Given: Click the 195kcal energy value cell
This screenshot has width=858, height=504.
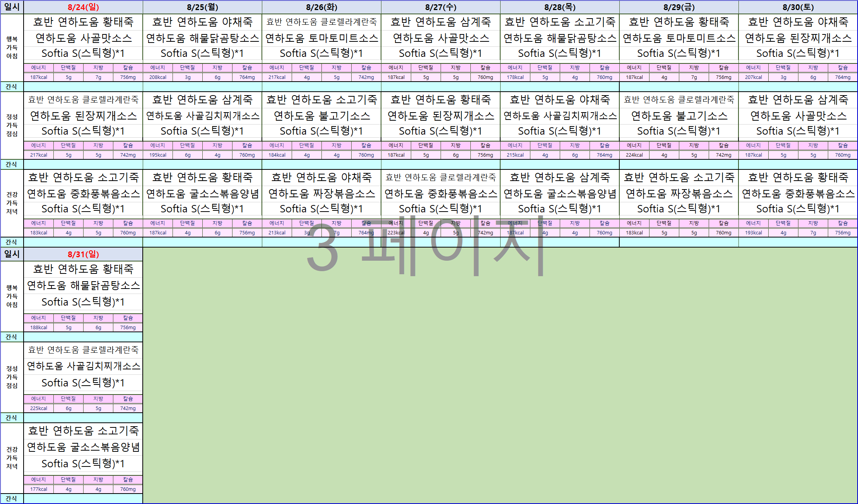Looking at the screenshot, I should pyautogui.click(x=158, y=155).
